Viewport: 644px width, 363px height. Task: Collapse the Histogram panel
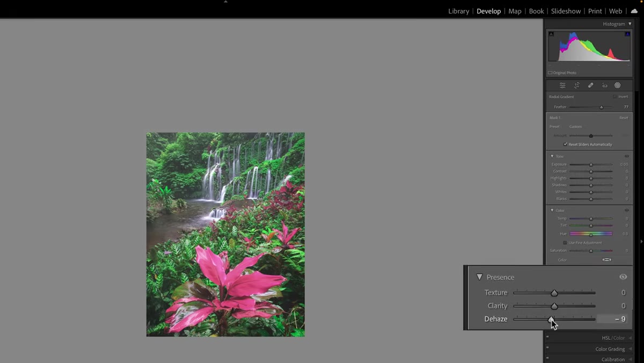click(630, 24)
